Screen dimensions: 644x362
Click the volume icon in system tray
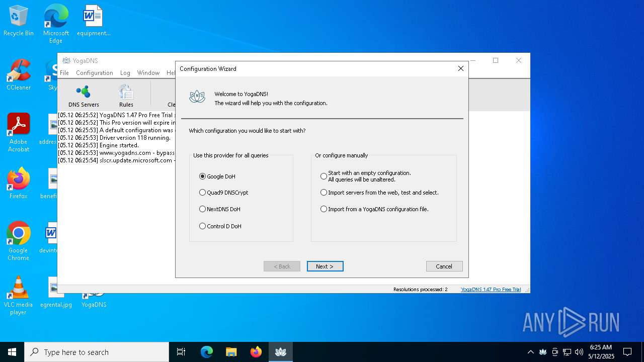click(x=579, y=352)
